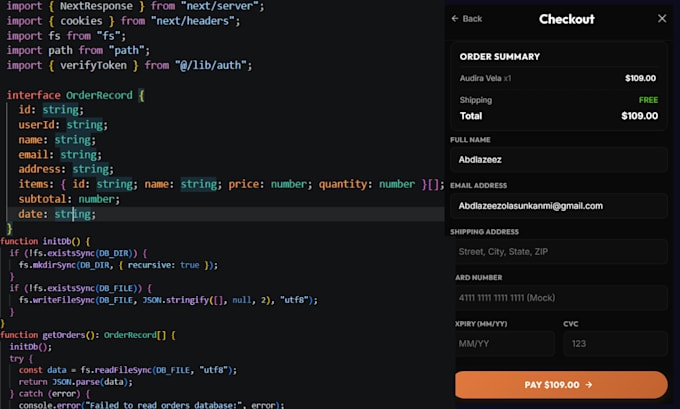The image size is (680, 409).
Task: Place cursor on 'email: string;' line
Action: pos(60,154)
